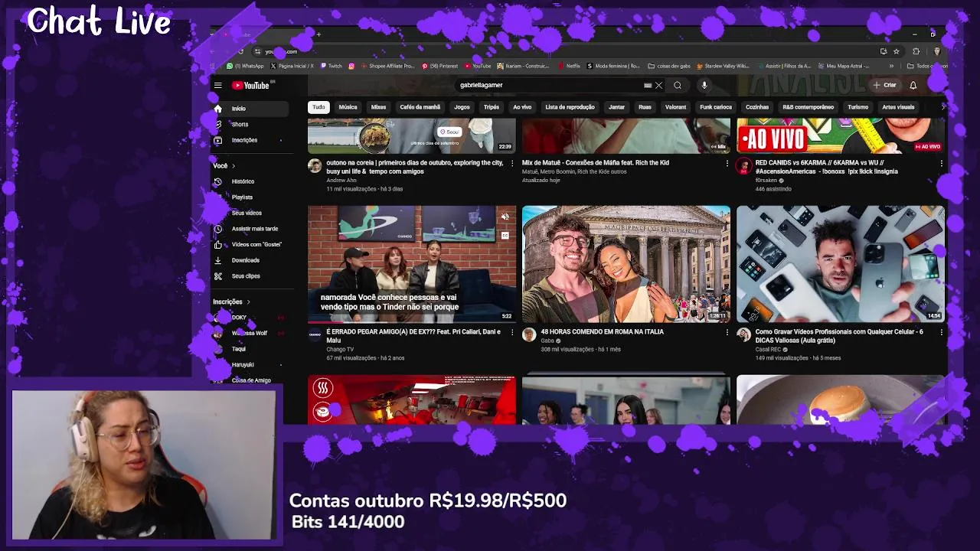
Task: Open Histórico in the sidebar
Action: (x=243, y=181)
